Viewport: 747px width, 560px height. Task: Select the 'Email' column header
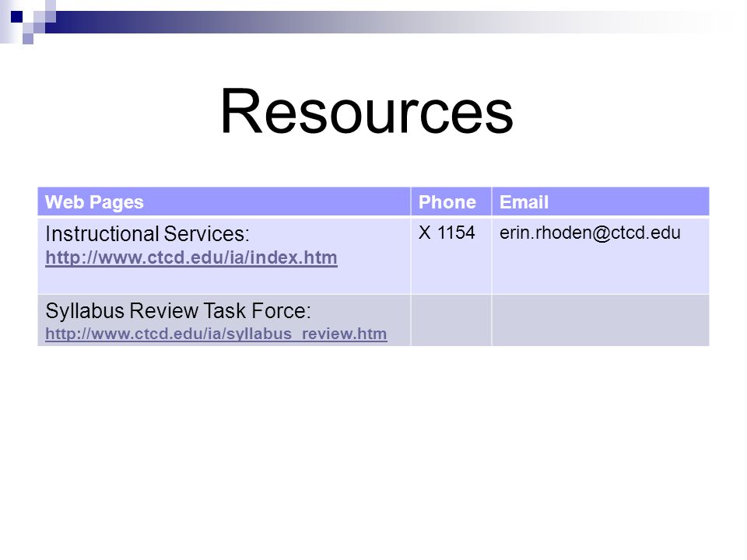pyautogui.click(x=600, y=202)
